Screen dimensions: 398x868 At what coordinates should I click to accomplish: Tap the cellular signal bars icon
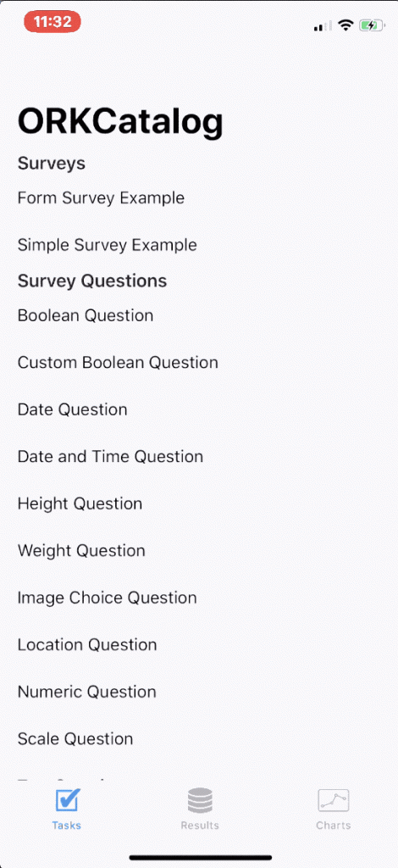[323, 25]
